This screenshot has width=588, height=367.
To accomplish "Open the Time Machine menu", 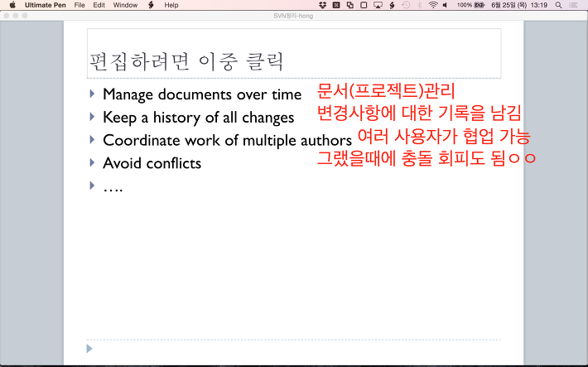I will point(406,5).
